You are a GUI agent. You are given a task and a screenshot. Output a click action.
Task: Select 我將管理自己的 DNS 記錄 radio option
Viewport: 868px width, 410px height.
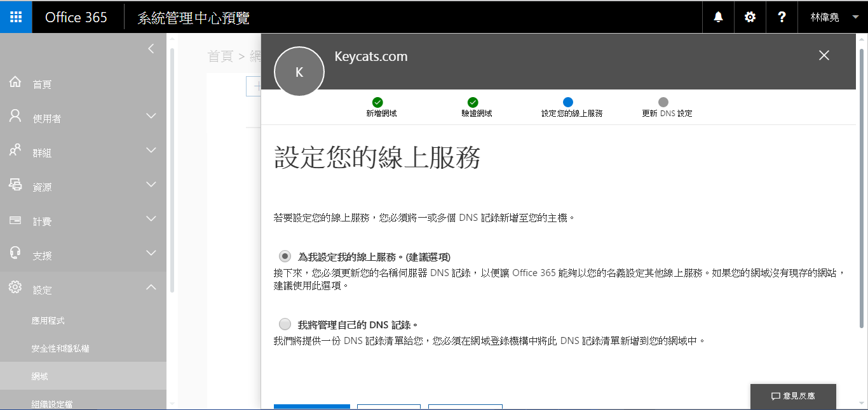285,324
